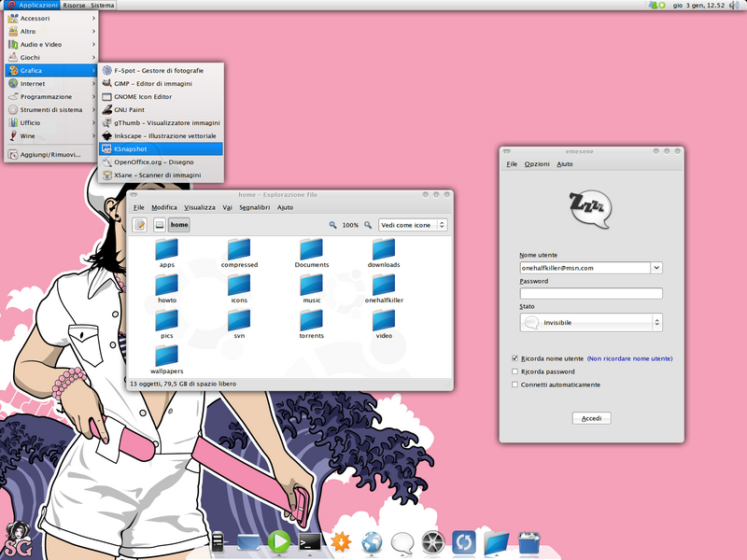Open the Stato Invisibile dropdown
The width and height of the screenshot is (747, 560).
[591, 322]
